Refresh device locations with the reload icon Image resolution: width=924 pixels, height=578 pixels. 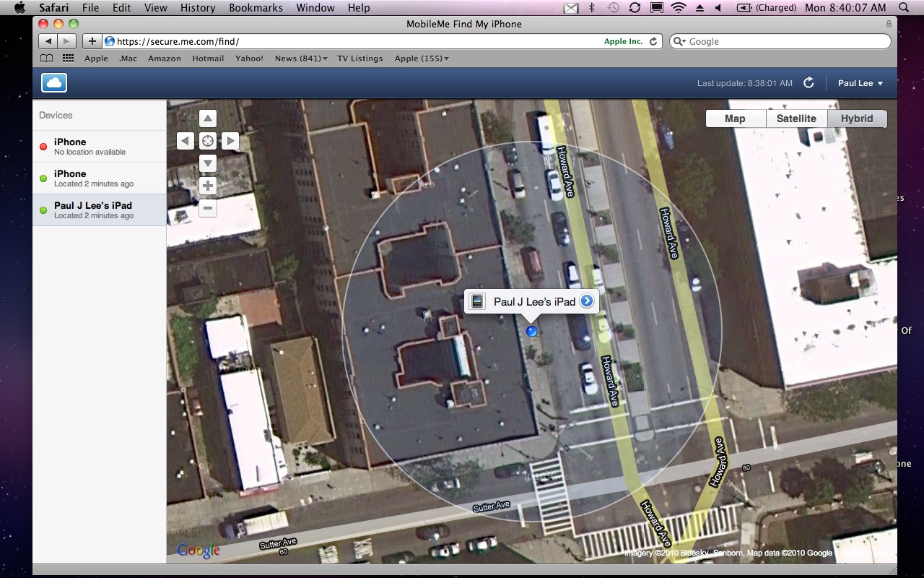[808, 83]
